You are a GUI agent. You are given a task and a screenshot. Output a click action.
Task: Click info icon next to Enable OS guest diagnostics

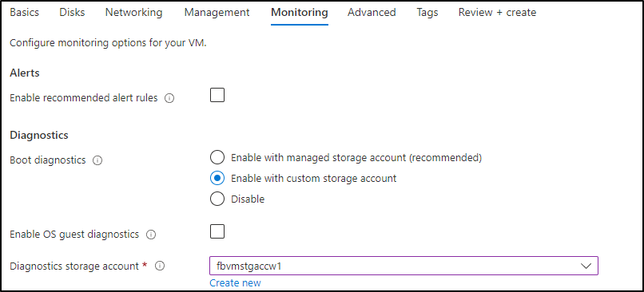pyautogui.click(x=151, y=235)
